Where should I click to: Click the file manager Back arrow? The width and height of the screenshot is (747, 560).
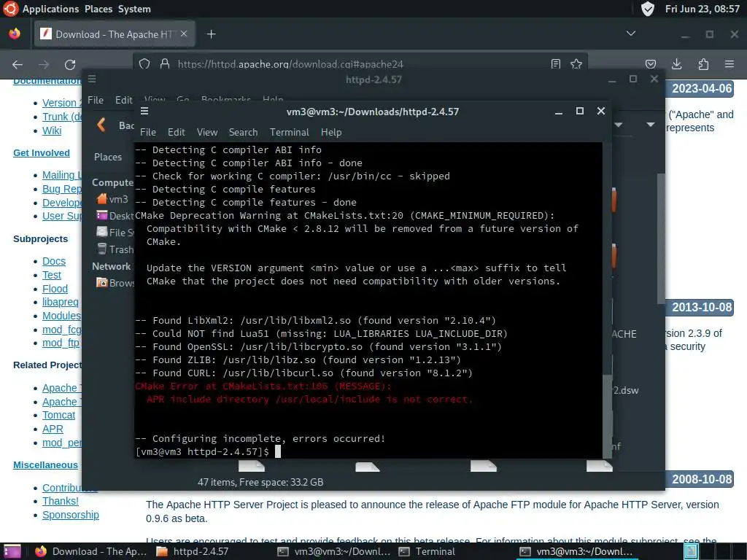click(x=101, y=125)
